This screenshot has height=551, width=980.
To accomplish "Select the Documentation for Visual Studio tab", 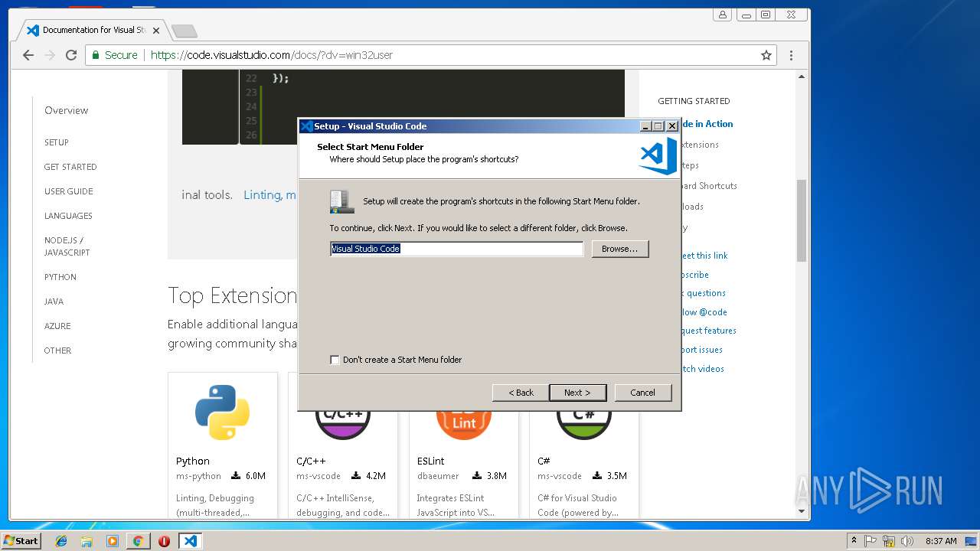I will click(93, 30).
